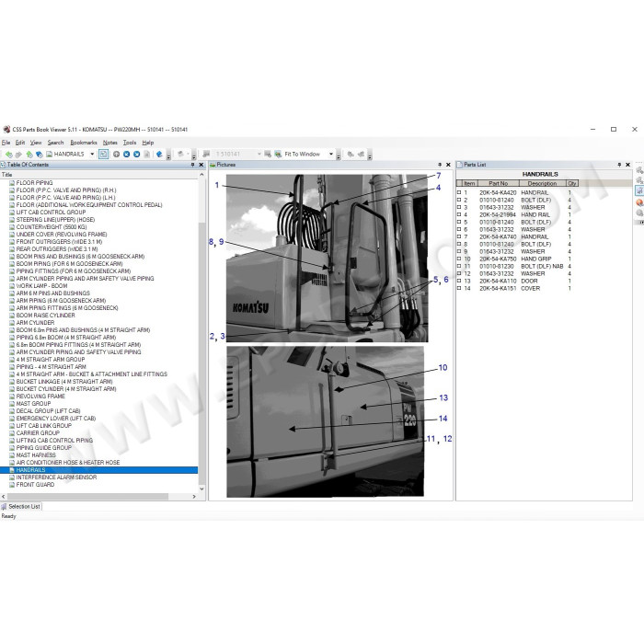Check box for item 4 HAND RAIL
The image size is (644, 644).
[459, 214]
